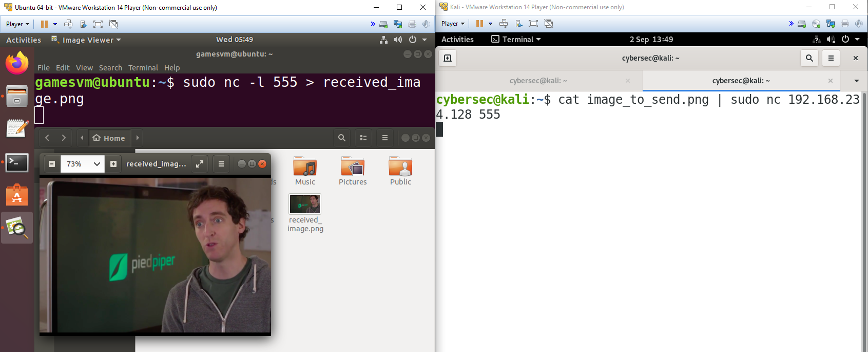Screen dimensions: 868x352
Task: Open the Edit menu in Ubuntu terminal
Action: [x=63, y=68]
